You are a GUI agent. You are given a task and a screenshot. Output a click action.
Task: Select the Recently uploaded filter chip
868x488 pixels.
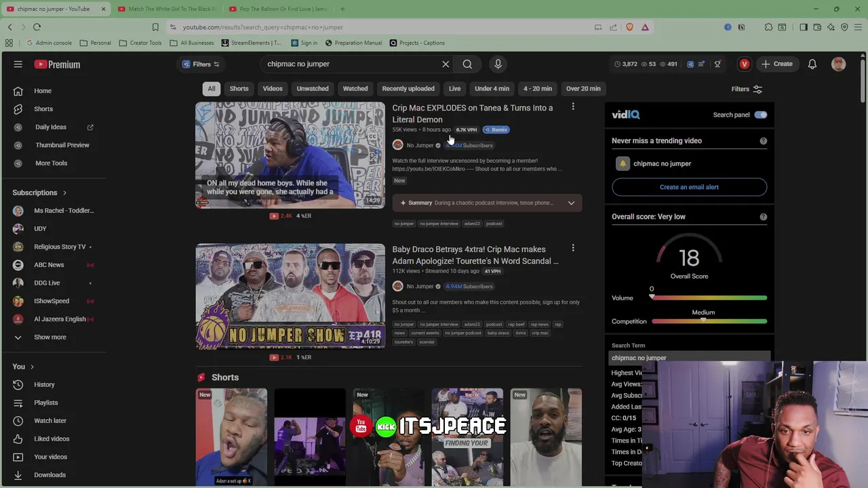click(x=408, y=89)
